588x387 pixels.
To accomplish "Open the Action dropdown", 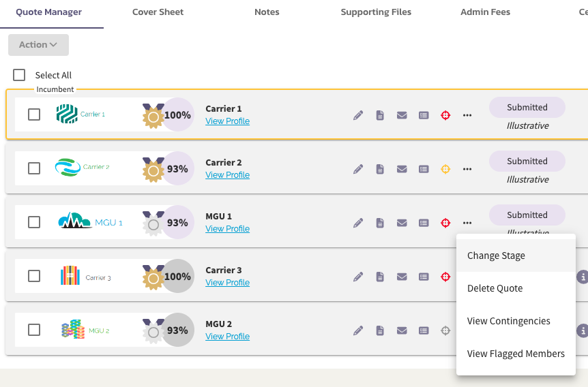I will click(x=39, y=45).
